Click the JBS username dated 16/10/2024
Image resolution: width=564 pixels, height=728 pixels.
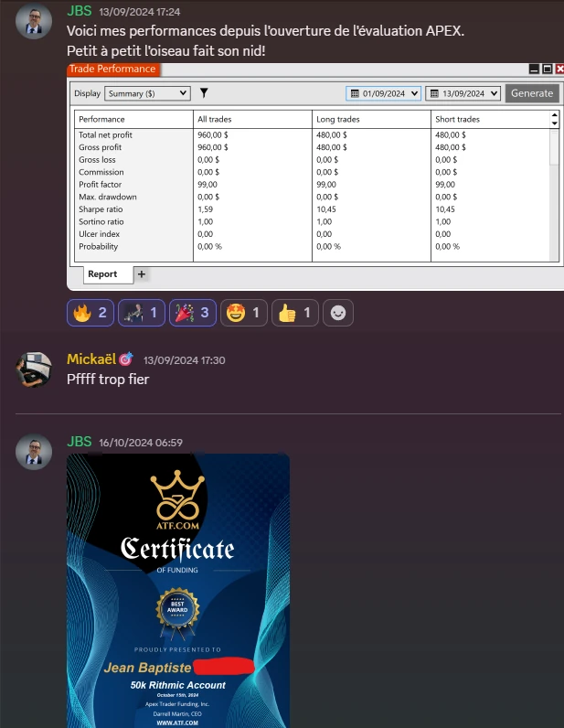coord(80,442)
